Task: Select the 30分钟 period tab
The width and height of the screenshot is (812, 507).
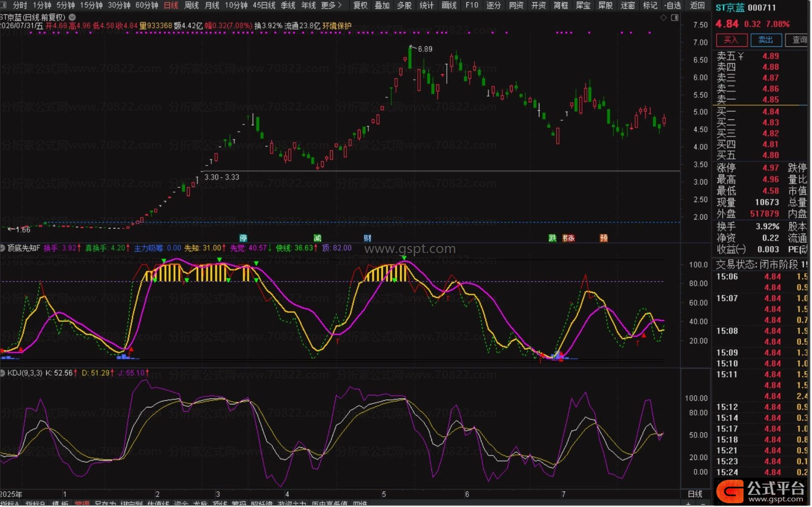Action: pos(119,5)
